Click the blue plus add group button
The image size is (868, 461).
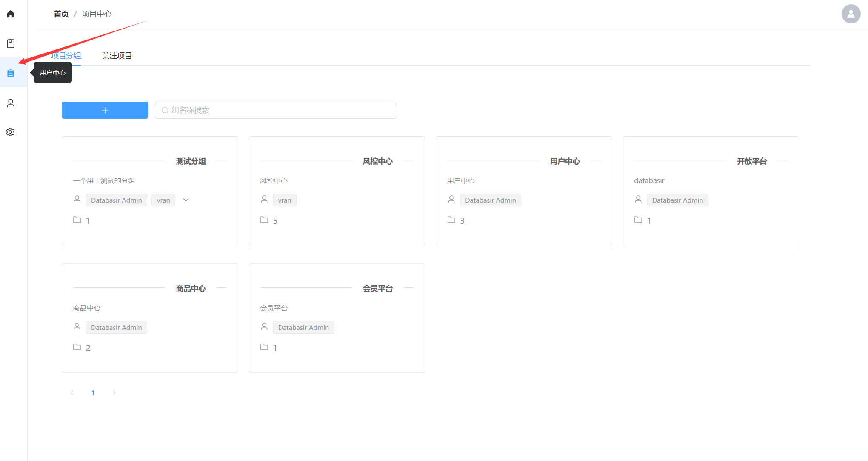pos(105,110)
